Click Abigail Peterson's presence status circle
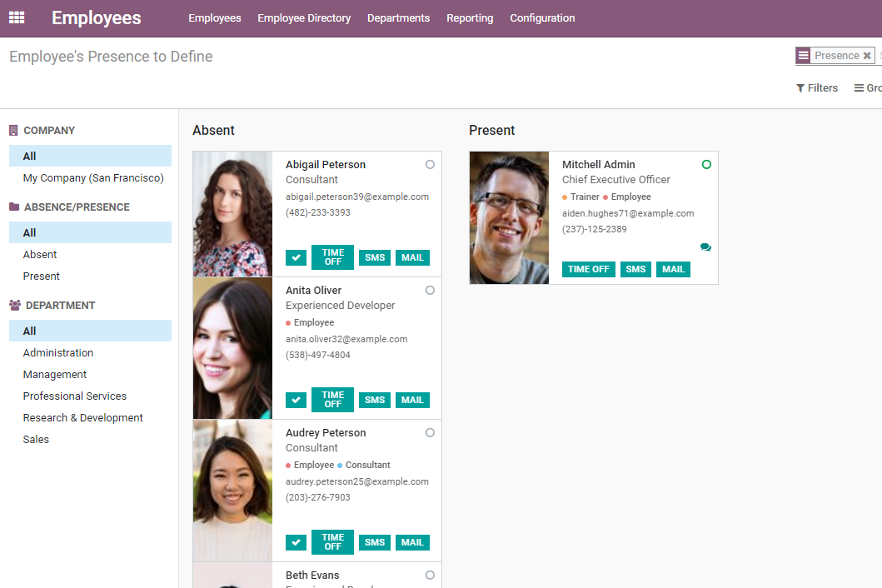The image size is (882, 588). (x=430, y=164)
